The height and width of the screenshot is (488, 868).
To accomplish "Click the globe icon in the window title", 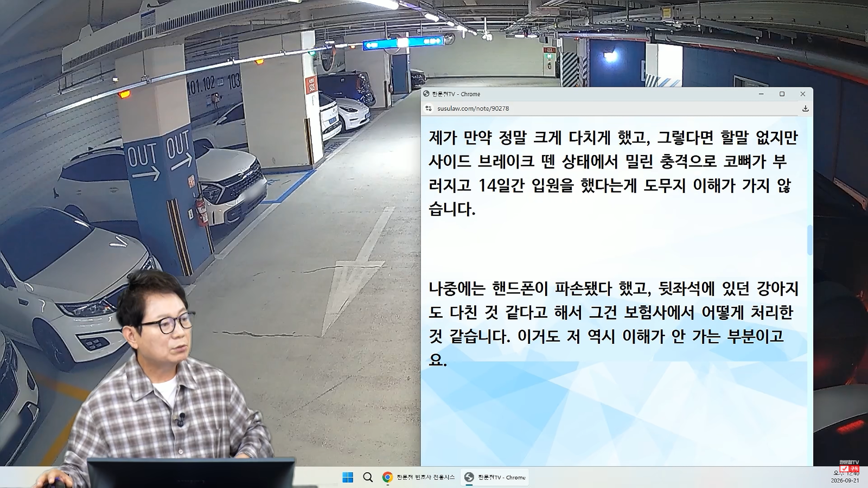I will (x=426, y=94).
